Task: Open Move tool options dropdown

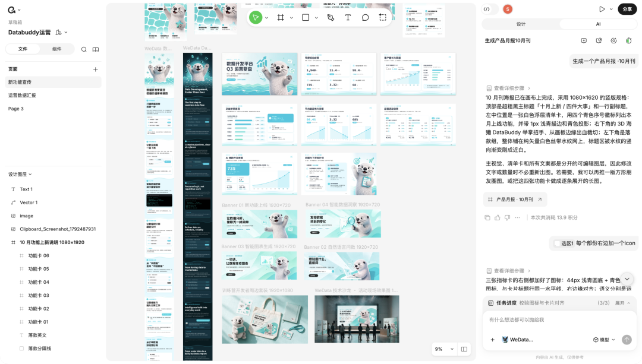Action: click(266, 18)
